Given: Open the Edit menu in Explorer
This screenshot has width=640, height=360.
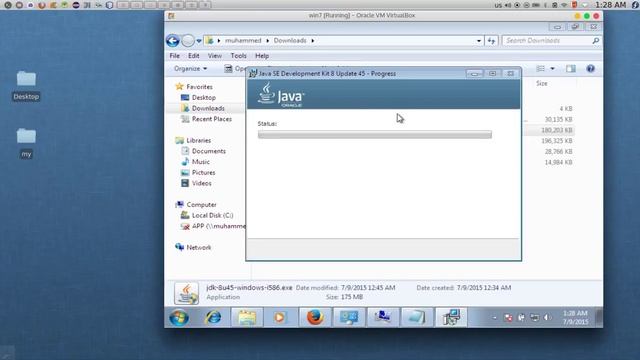Looking at the screenshot, I should (193, 56).
